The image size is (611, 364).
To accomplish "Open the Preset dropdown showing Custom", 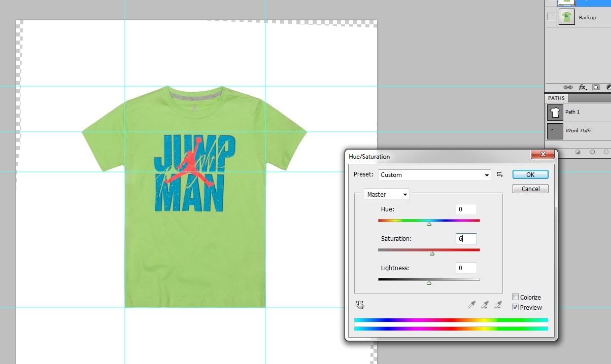I will coord(434,174).
